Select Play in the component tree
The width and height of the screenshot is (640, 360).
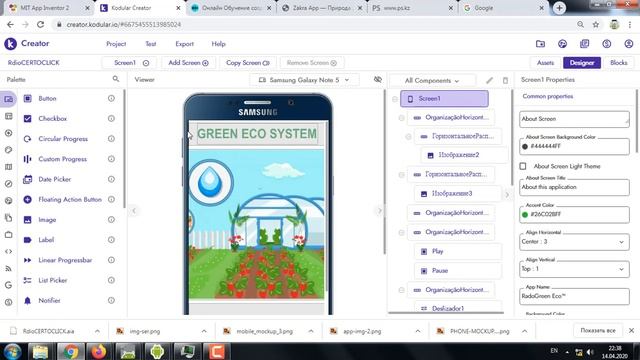(x=458, y=251)
